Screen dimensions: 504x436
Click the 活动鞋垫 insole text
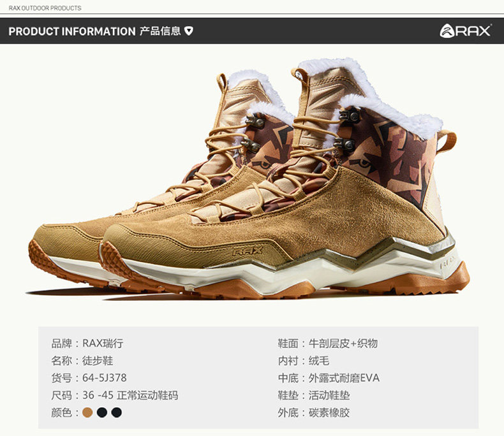329,395
